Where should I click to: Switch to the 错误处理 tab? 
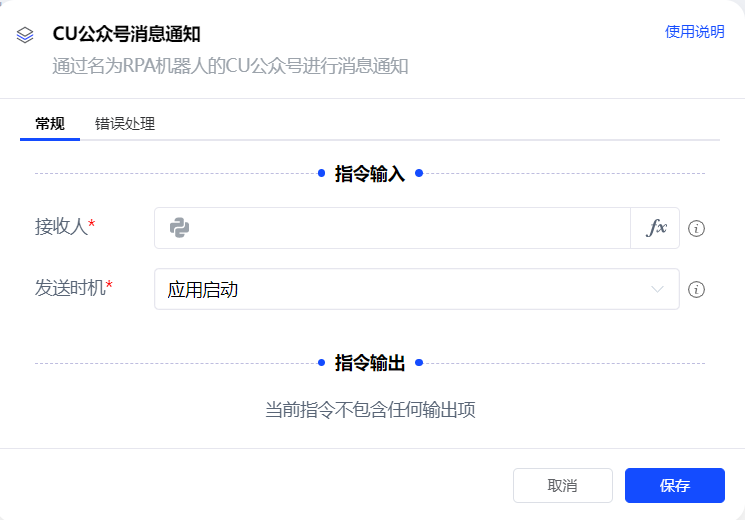(125, 124)
